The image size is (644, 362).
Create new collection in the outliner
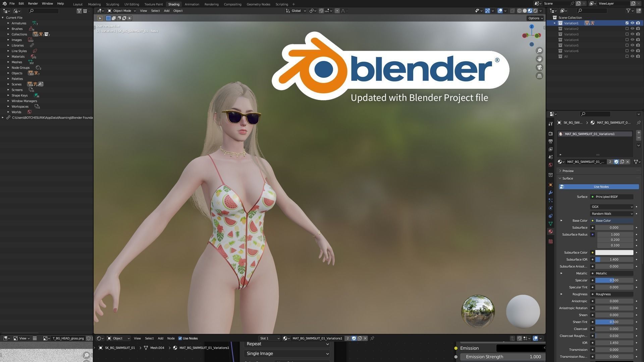(639, 11)
